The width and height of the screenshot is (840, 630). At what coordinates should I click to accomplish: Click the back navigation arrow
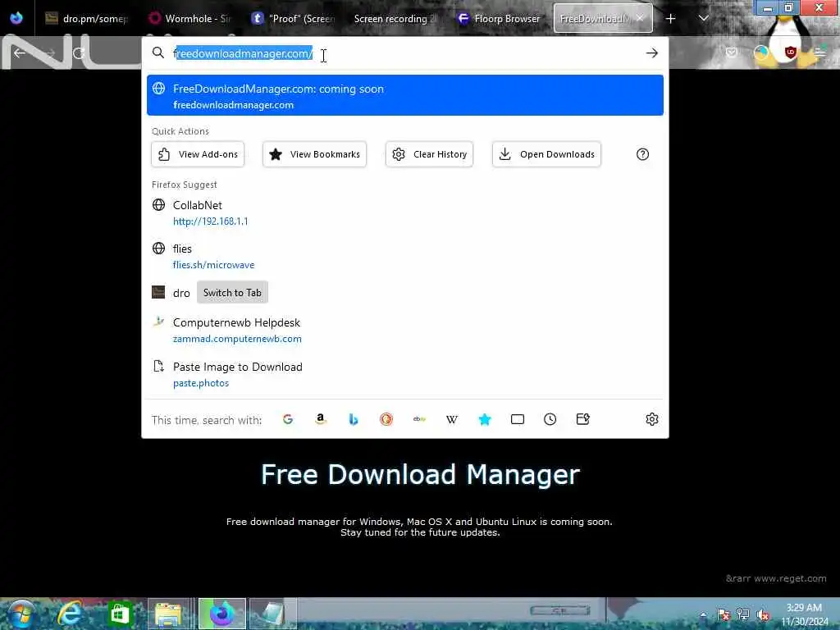point(20,53)
